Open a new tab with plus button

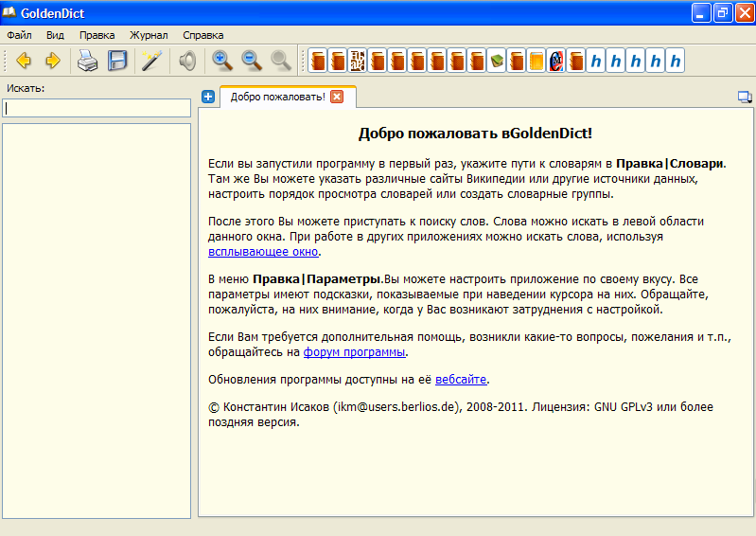coord(209,97)
